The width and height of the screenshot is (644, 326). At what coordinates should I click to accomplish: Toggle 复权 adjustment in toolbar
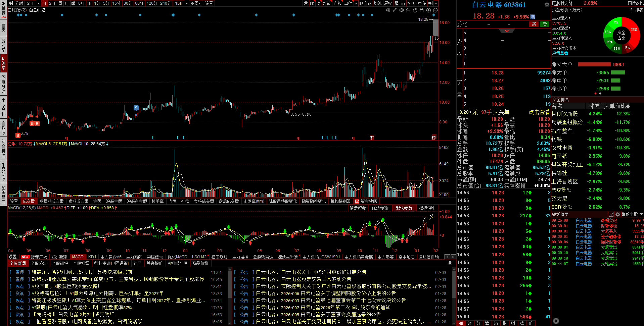pyautogui.click(x=388, y=3)
